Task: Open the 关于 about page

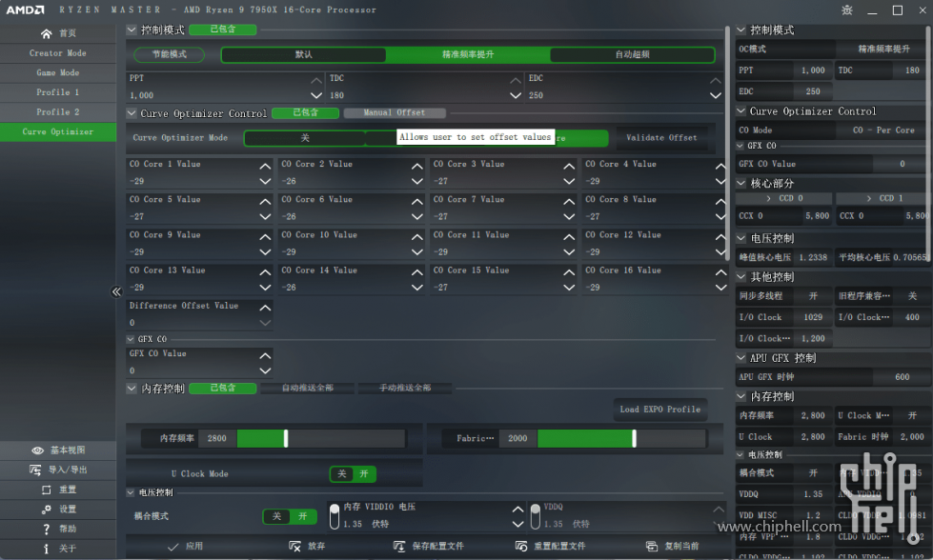Action: (58, 549)
